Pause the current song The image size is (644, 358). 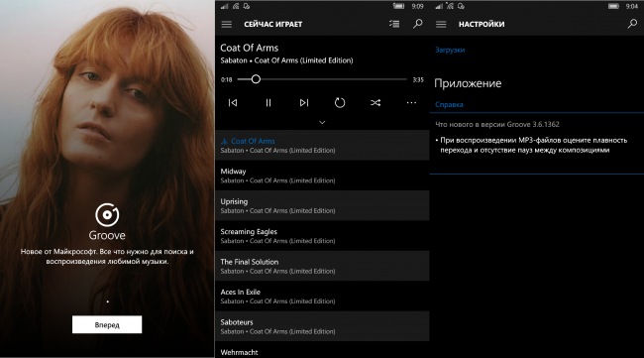[x=268, y=103]
